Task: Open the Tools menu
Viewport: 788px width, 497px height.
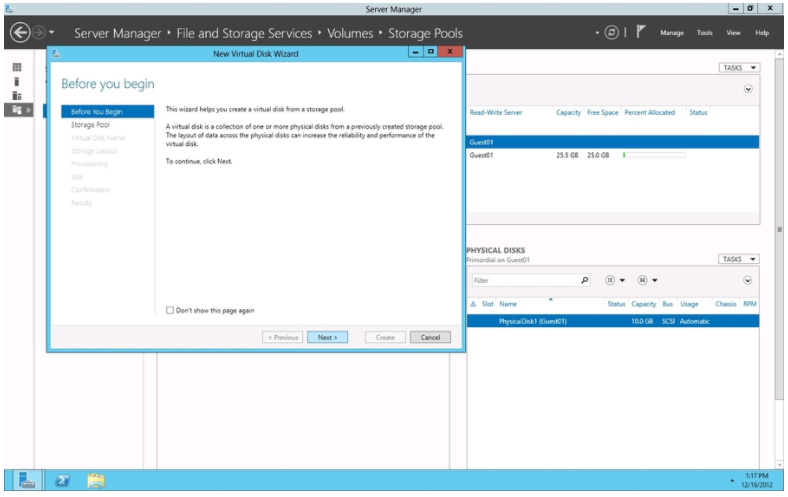Action: click(705, 33)
